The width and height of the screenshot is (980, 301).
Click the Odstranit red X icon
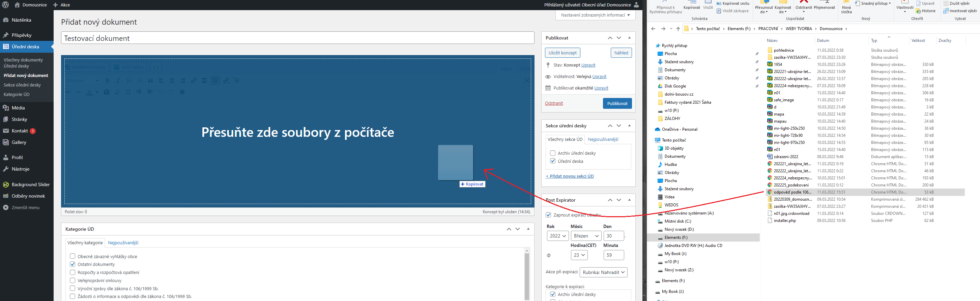tap(804, 2)
